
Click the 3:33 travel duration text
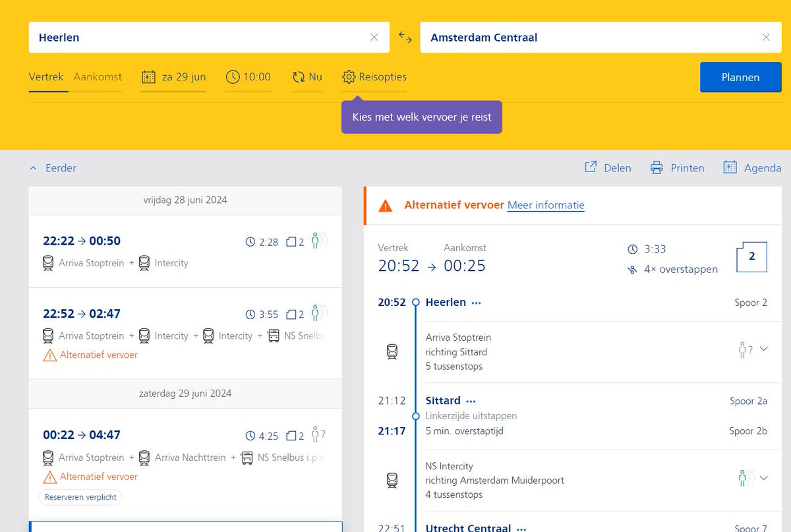[655, 249]
